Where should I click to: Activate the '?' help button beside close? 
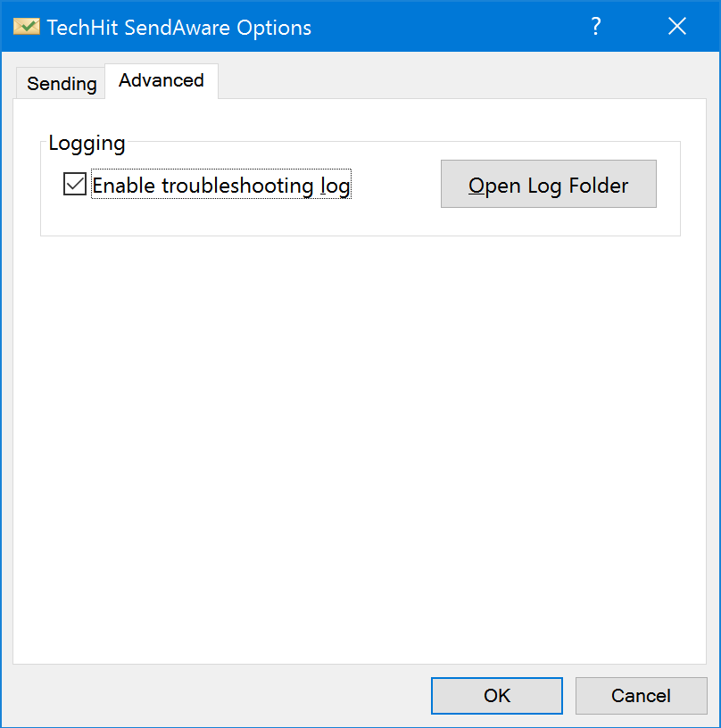pos(596,27)
